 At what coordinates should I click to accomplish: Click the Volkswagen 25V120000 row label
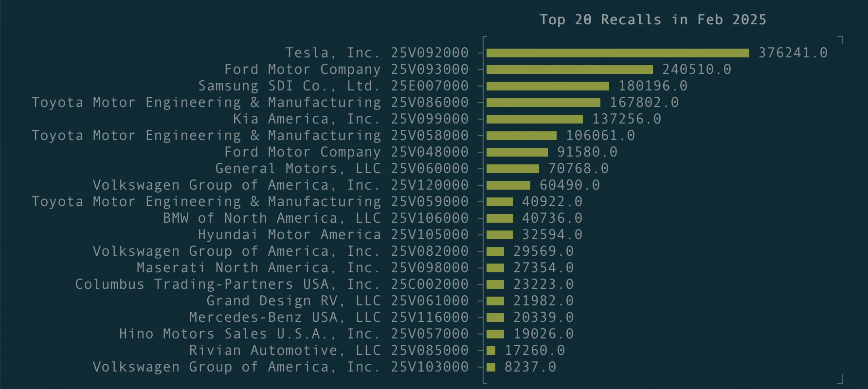pyautogui.click(x=281, y=185)
